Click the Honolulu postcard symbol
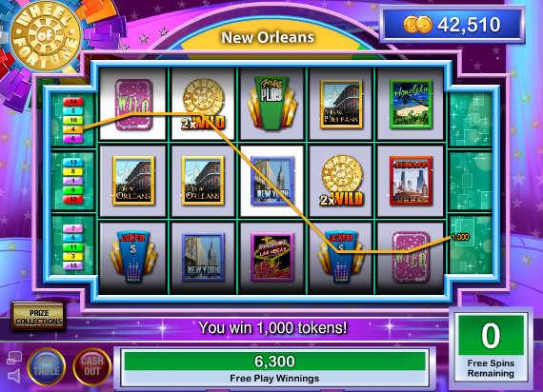 pos(411,104)
